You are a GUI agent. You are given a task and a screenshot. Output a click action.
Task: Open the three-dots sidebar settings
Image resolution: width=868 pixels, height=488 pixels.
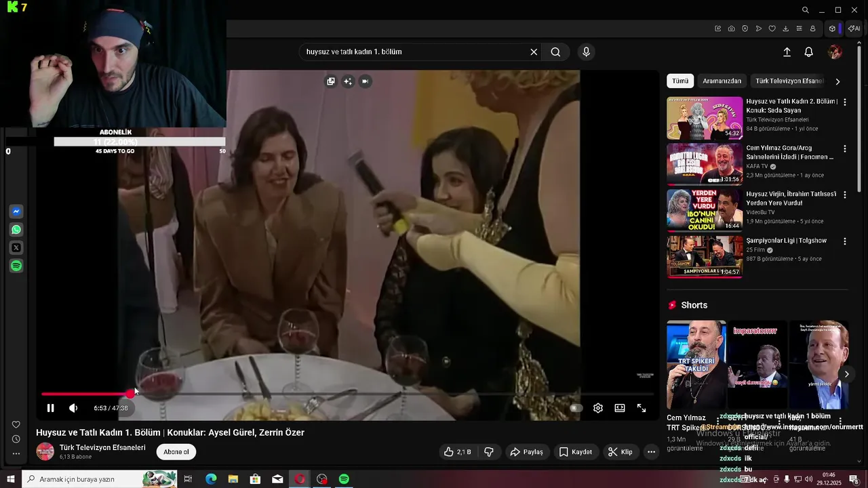coord(16,453)
